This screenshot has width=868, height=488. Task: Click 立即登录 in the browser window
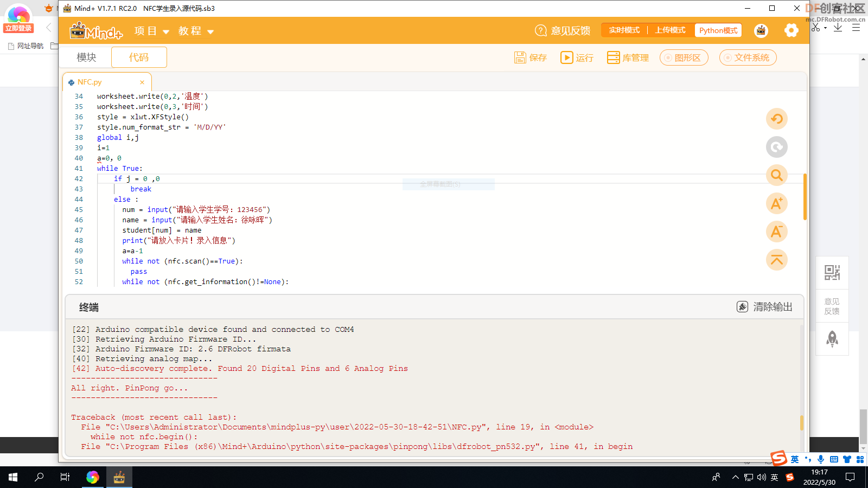click(19, 28)
